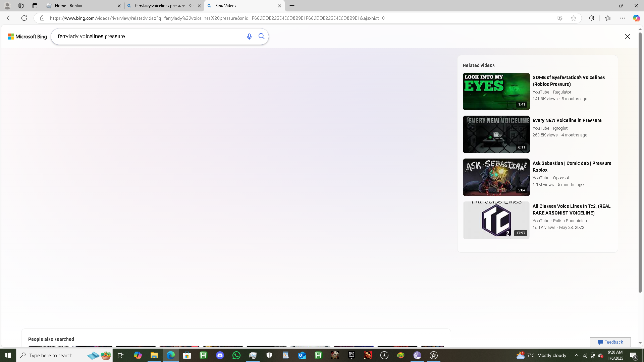Viewport: 644px width, 362px height.
Task: Open the Every NEW Voiceline in Pressure video
Action: point(567,120)
